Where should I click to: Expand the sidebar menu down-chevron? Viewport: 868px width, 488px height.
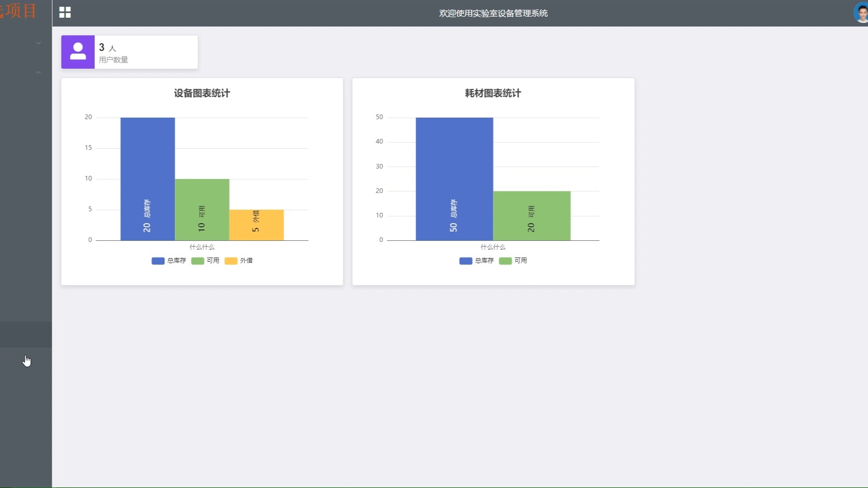point(39,43)
